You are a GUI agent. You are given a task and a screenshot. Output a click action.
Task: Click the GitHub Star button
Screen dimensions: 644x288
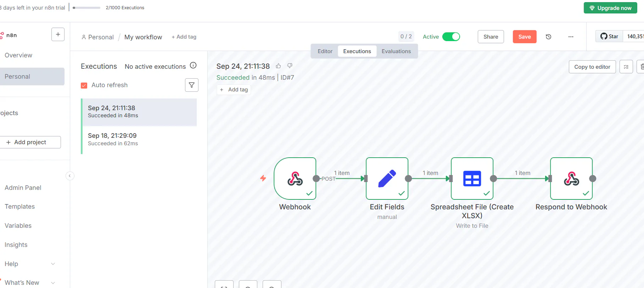point(609,36)
